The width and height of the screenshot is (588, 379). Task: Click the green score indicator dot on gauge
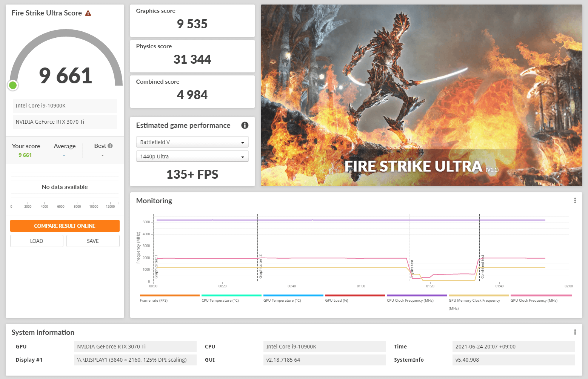(x=13, y=85)
